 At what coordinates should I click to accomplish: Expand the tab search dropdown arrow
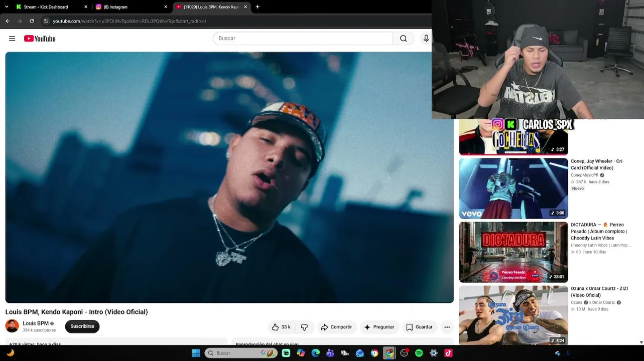pos(8,7)
